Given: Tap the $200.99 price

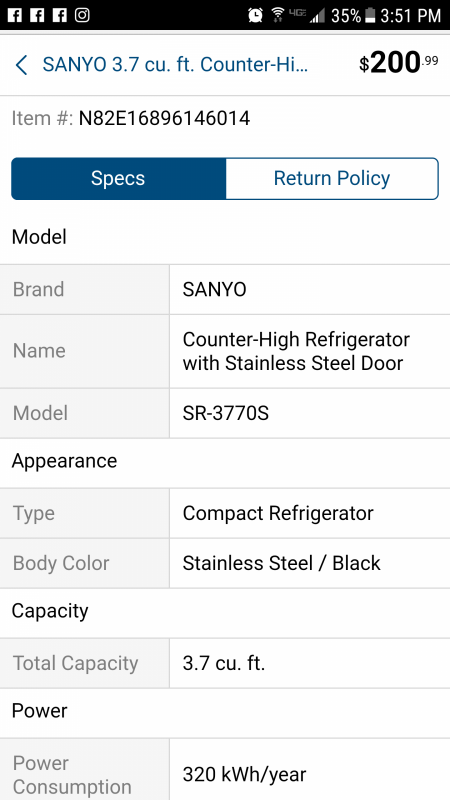Looking at the screenshot, I should 398,64.
